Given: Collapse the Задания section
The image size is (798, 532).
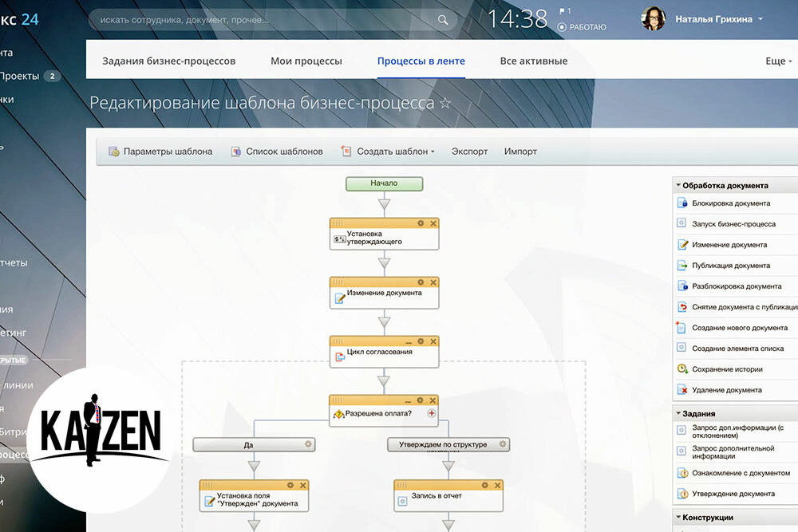Looking at the screenshot, I should pyautogui.click(x=678, y=413).
